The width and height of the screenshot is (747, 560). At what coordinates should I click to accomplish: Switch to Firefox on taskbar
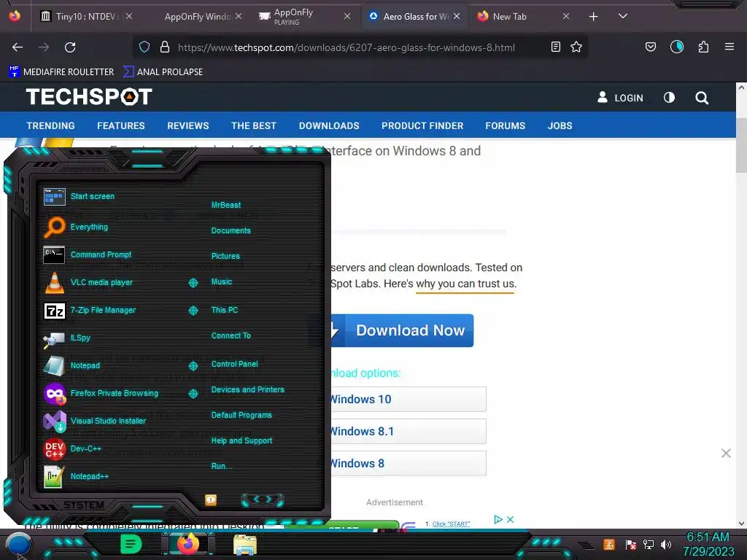[x=187, y=544]
